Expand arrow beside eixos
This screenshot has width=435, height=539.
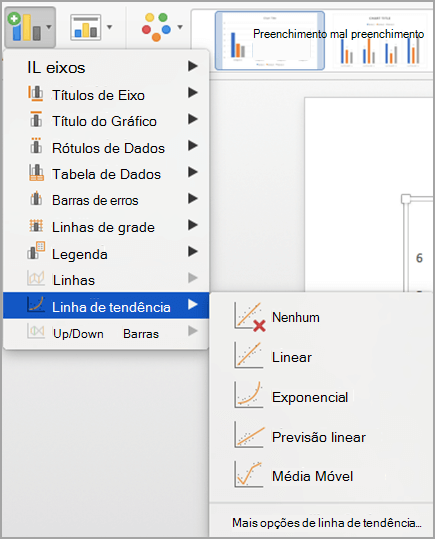pos(193,66)
